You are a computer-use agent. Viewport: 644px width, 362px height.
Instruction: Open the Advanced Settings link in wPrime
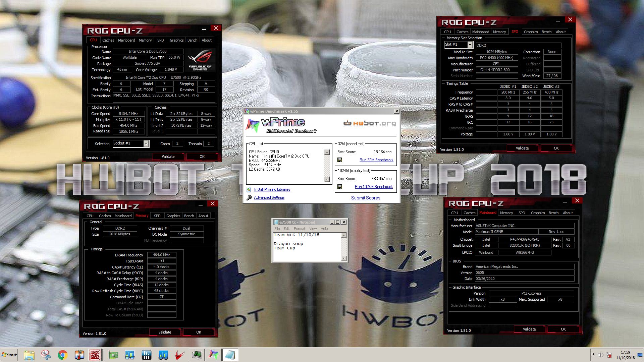point(269,198)
